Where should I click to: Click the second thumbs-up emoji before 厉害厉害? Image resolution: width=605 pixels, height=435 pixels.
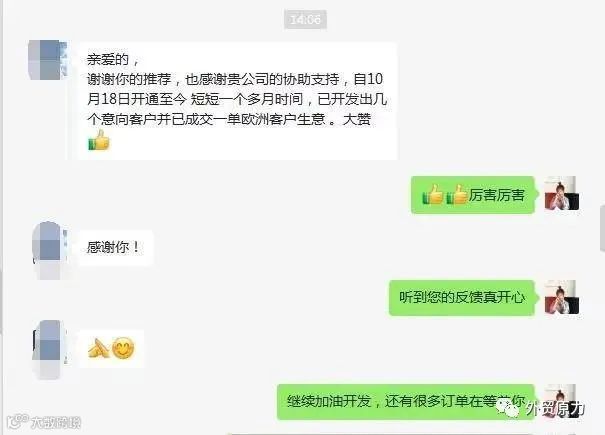point(457,194)
